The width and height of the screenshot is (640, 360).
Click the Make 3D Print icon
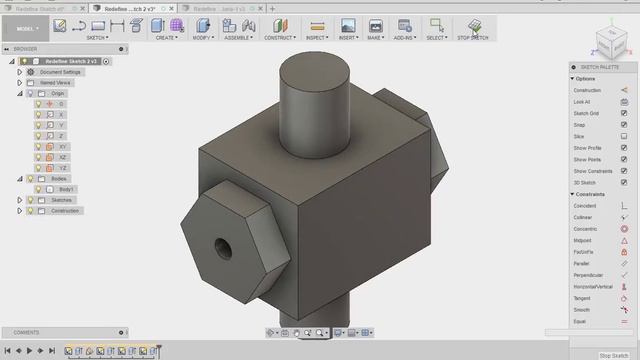[x=376, y=26]
